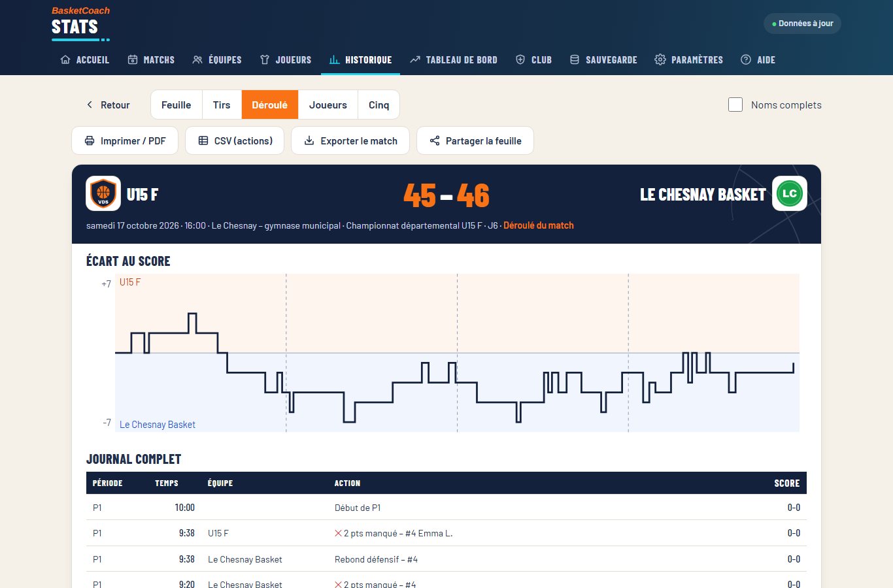This screenshot has width=893, height=588.
Task: Click the jersey icon beside Joueurs
Action: (265, 59)
